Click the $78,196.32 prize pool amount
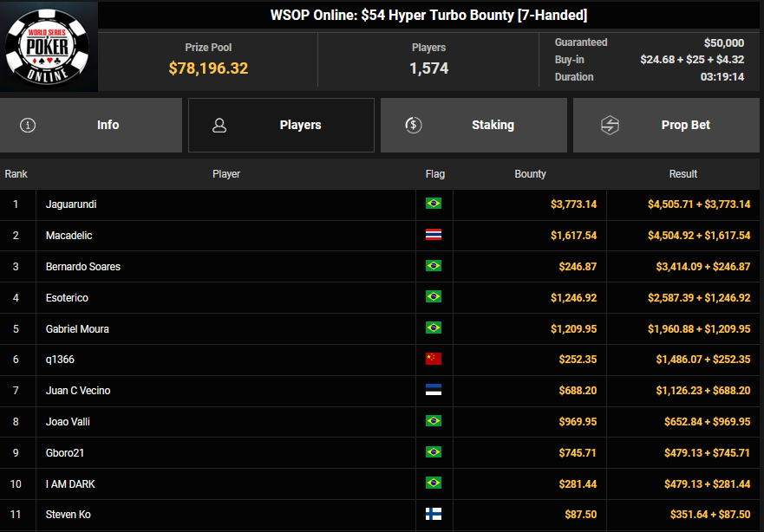The width and height of the screenshot is (764, 532). (x=208, y=68)
